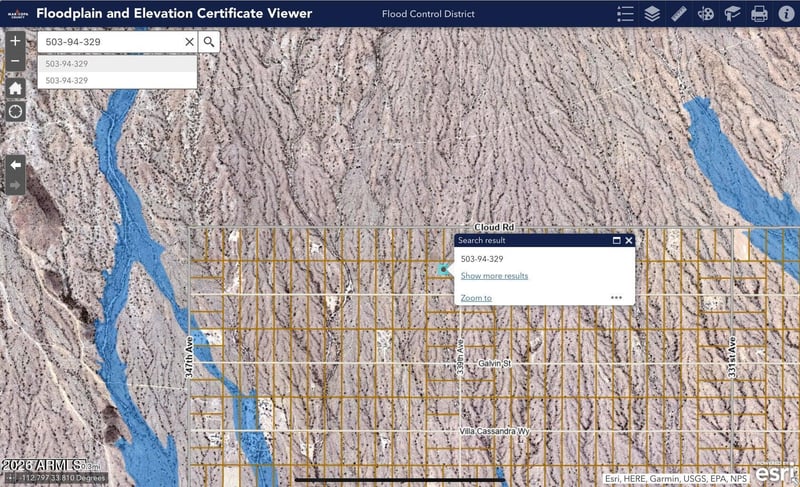Select the measurement ruler tool
800x487 pixels.
(679, 14)
